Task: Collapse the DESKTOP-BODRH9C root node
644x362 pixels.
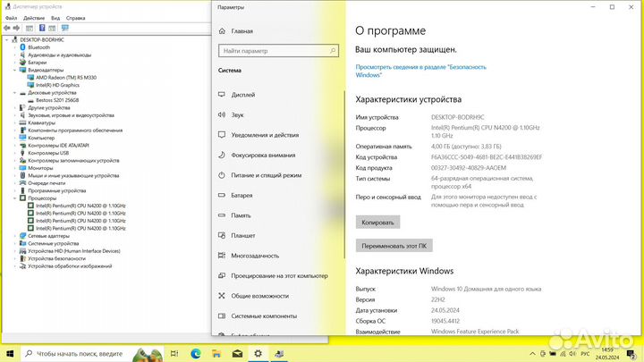Action: (x=6, y=40)
